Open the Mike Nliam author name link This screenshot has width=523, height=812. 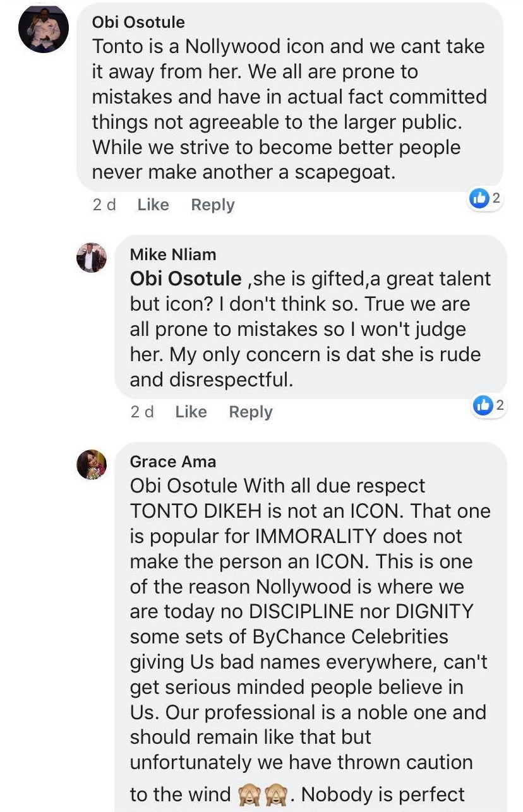(x=173, y=254)
